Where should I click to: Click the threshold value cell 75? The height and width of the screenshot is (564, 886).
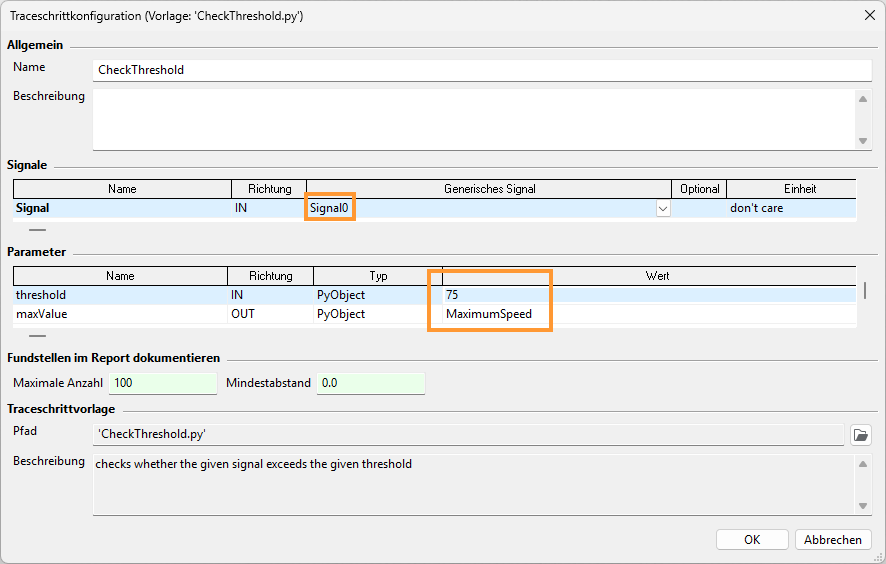[x=649, y=295]
